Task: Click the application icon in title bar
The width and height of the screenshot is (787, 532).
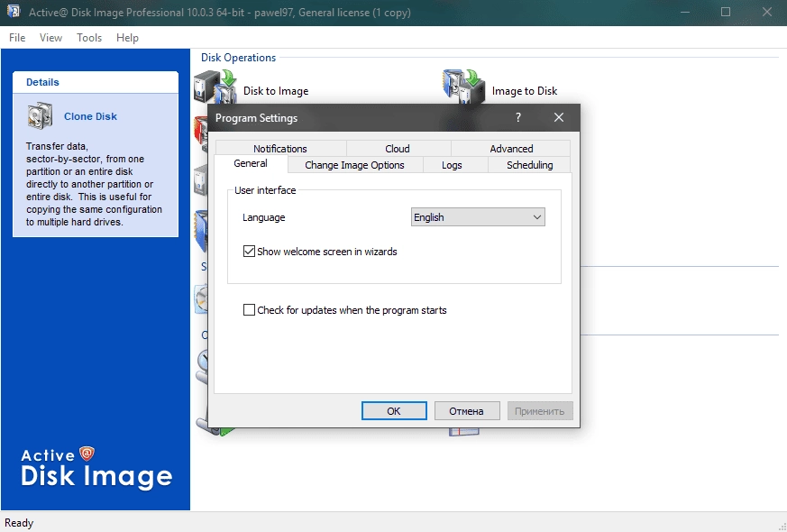Action: point(14,12)
